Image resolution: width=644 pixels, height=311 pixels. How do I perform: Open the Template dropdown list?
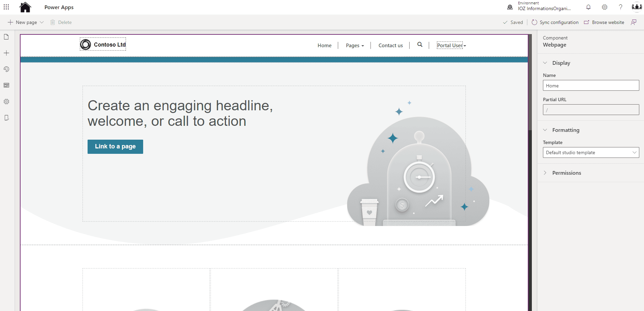591,152
